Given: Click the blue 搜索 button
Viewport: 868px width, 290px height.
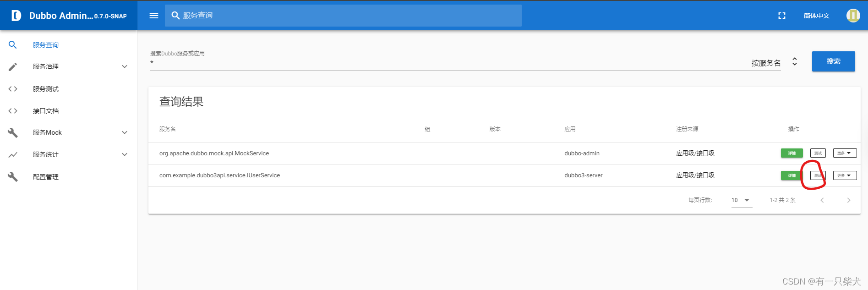Looking at the screenshot, I should [833, 61].
